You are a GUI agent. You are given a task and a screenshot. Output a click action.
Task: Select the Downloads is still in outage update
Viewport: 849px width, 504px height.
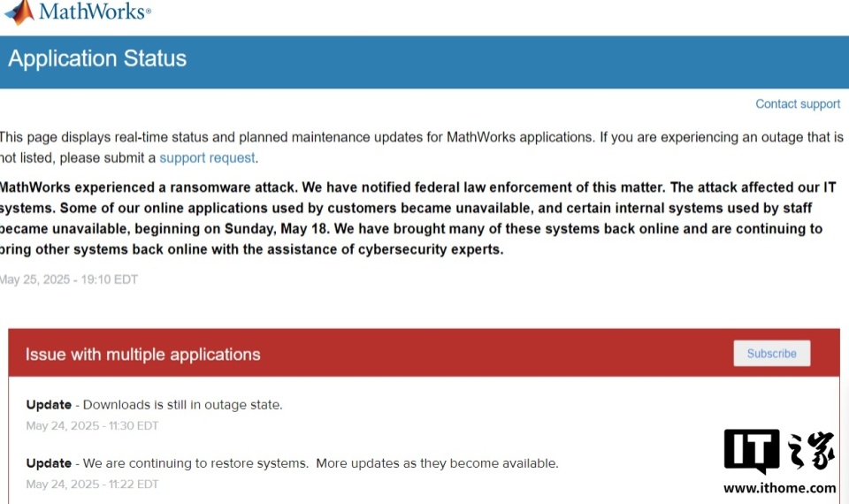[154, 405]
